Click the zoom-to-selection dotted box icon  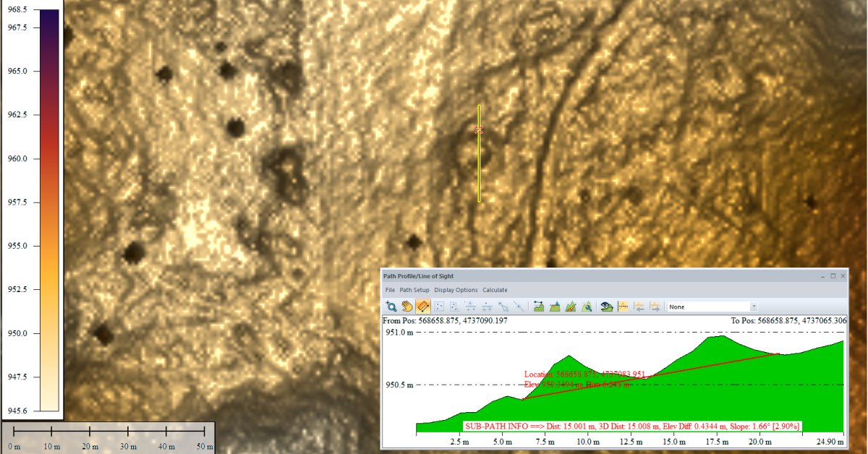(438, 306)
